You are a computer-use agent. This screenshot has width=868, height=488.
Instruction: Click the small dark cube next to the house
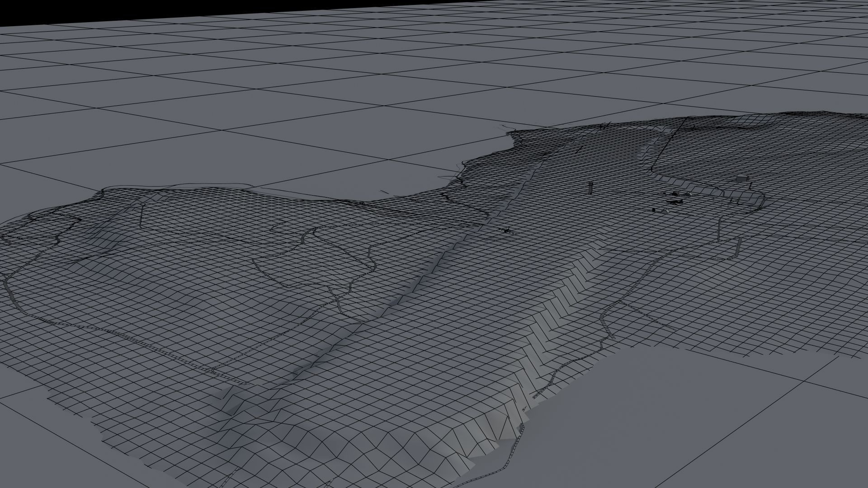pos(654,210)
